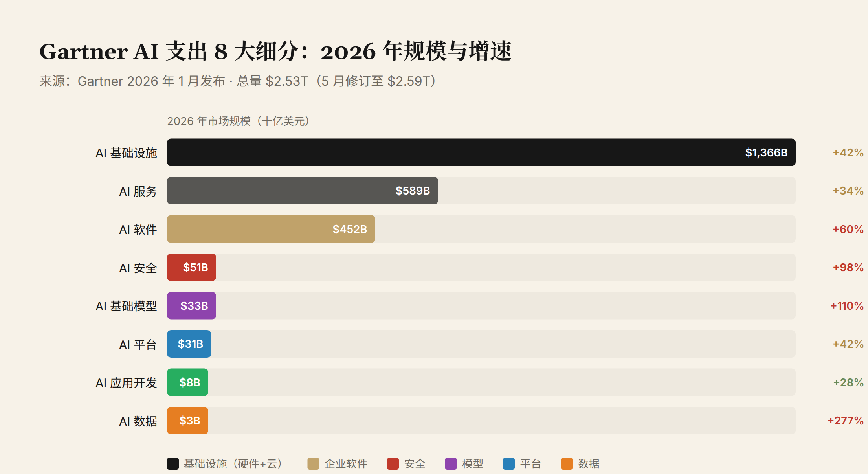Click the green AI 应用开发 bar labeled $8B
Image resolution: width=868 pixels, height=474 pixels.
pyautogui.click(x=187, y=382)
